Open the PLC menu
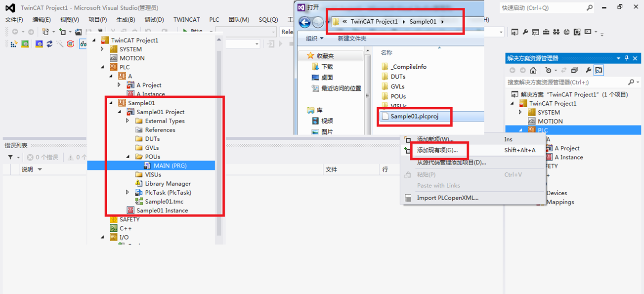644x294 pixels. tap(214, 20)
